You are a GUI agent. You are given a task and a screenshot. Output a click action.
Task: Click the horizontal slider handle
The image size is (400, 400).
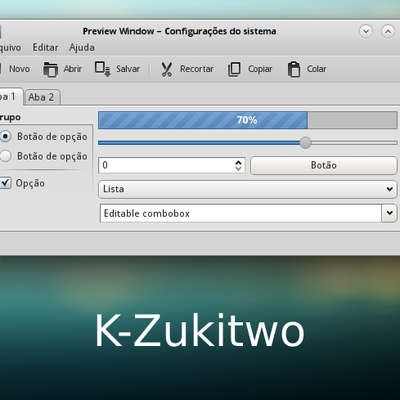(305, 143)
